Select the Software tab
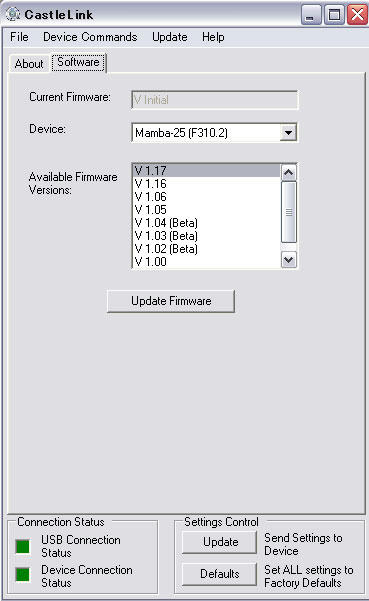 (78, 62)
